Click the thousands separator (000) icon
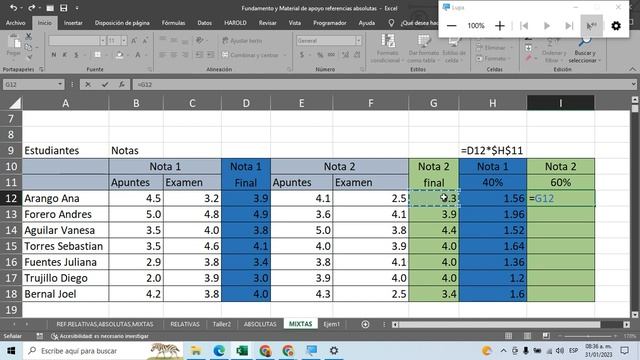 point(332,55)
